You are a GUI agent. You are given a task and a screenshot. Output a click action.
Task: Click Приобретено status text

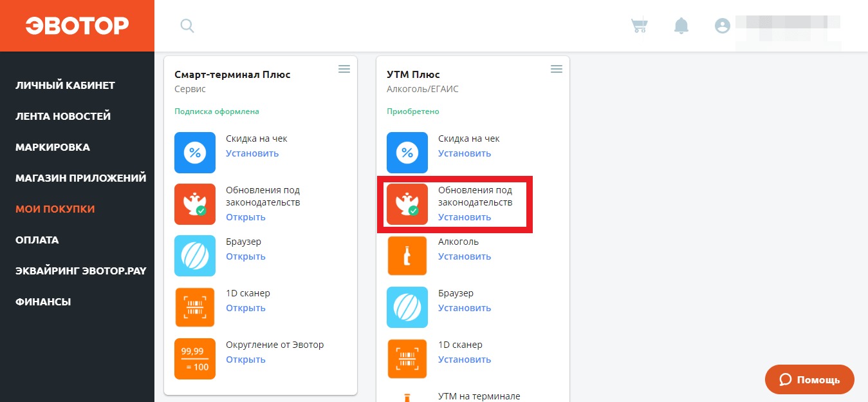click(x=413, y=111)
